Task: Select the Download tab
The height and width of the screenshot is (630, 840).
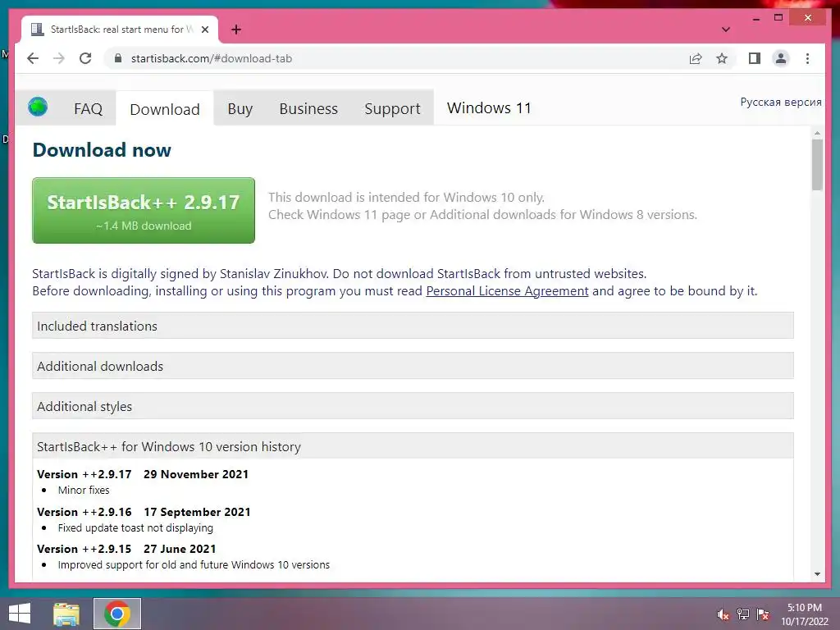Action: (x=165, y=109)
